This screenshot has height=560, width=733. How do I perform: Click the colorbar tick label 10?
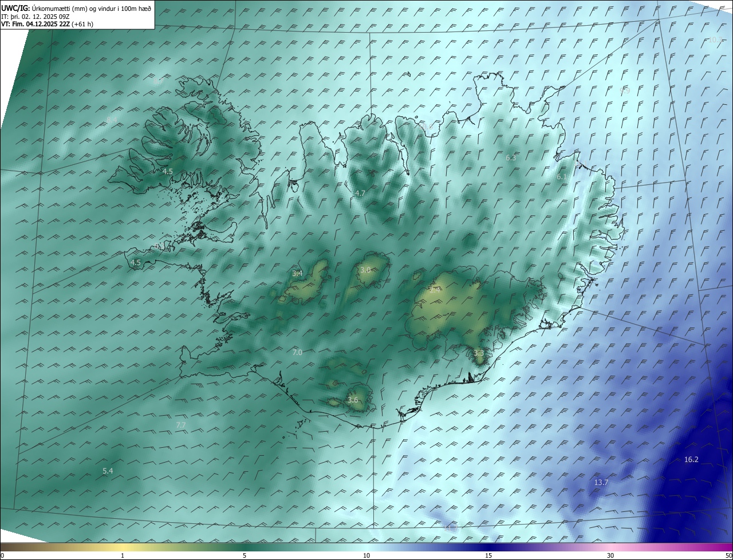coord(366,555)
